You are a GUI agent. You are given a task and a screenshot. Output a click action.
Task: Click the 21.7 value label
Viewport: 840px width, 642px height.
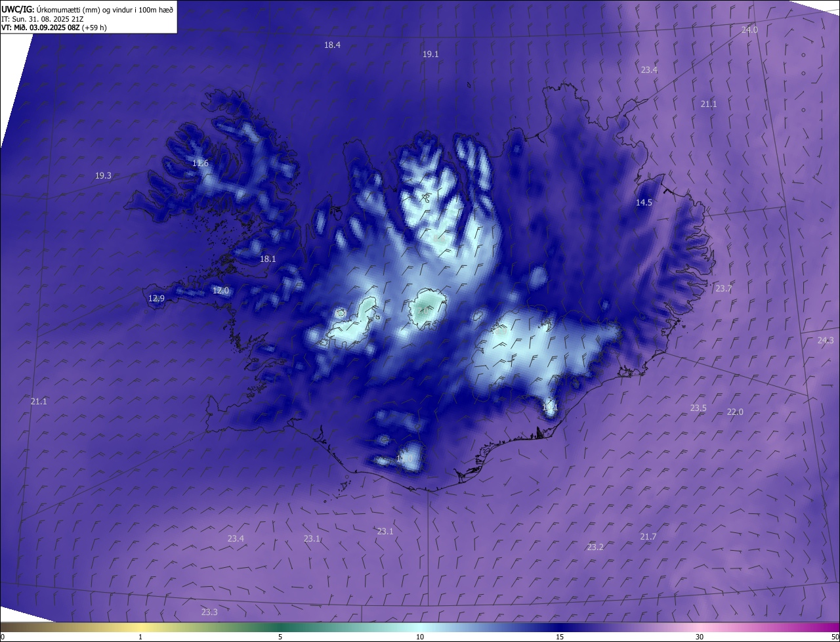(x=648, y=537)
